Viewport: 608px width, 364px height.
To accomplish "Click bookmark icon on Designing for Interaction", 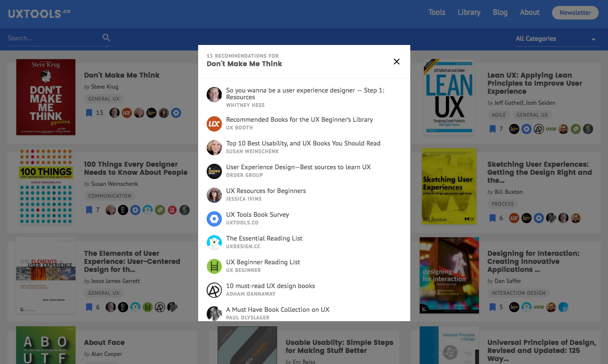I will [x=493, y=307].
